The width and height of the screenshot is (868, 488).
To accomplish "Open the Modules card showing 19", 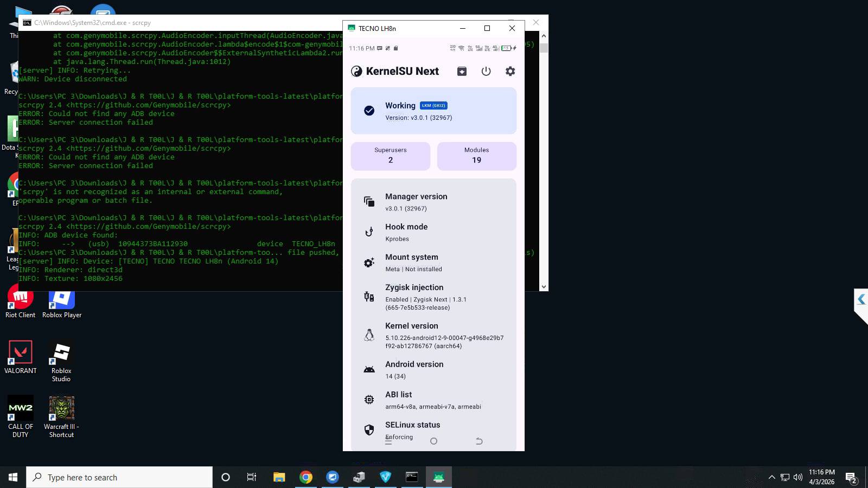I will point(477,156).
